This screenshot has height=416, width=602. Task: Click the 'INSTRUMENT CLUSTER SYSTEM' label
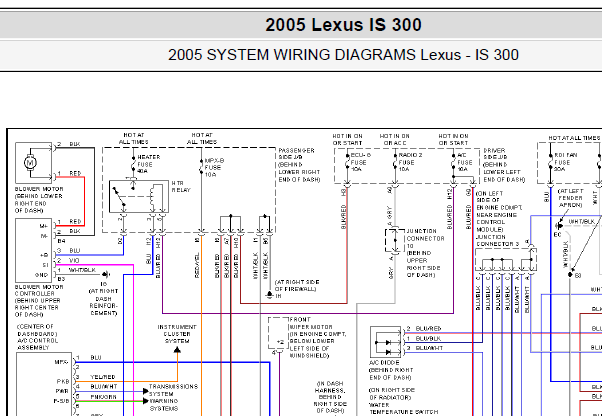(177, 334)
